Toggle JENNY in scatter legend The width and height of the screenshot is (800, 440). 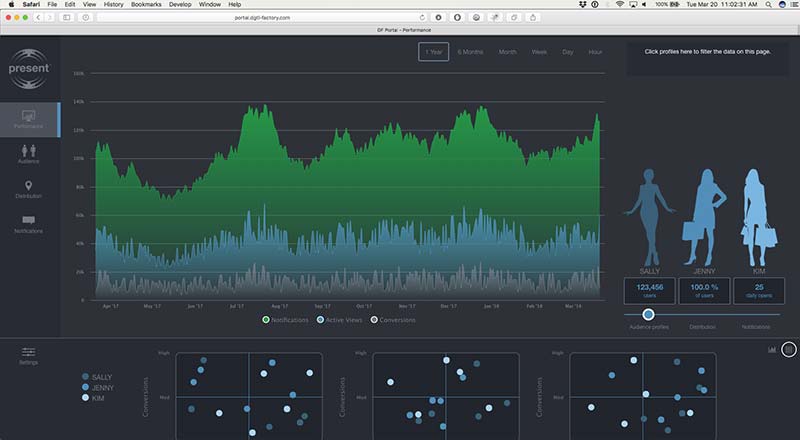click(98, 387)
